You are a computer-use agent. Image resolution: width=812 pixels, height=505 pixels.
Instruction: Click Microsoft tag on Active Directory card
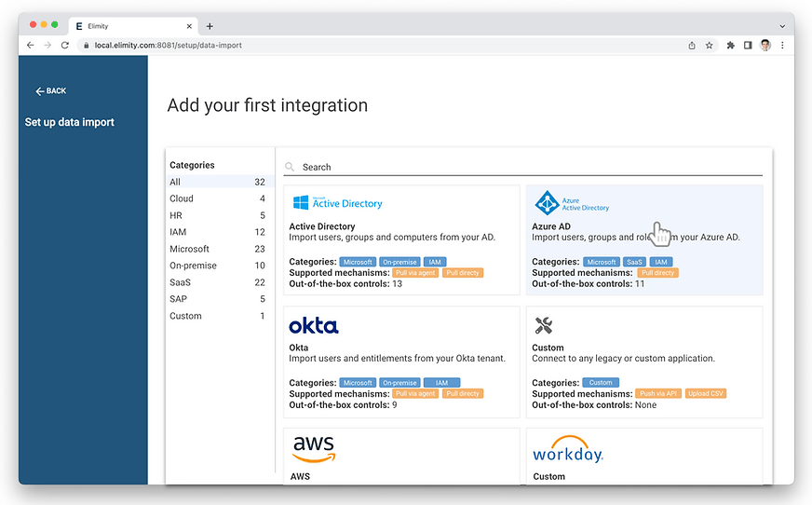pos(358,262)
